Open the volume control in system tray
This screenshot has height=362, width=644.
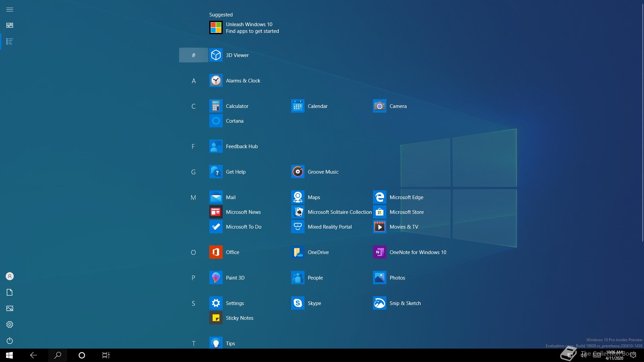pos(584,355)
